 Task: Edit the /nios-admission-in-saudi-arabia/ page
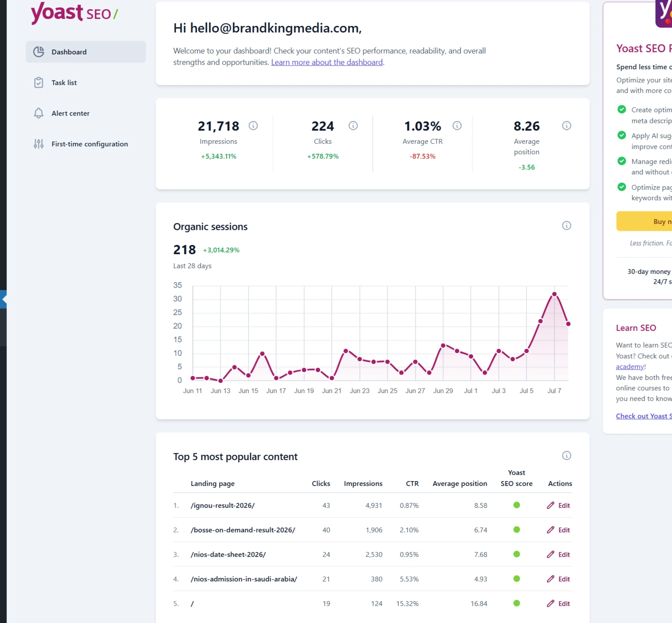[558, 579]
